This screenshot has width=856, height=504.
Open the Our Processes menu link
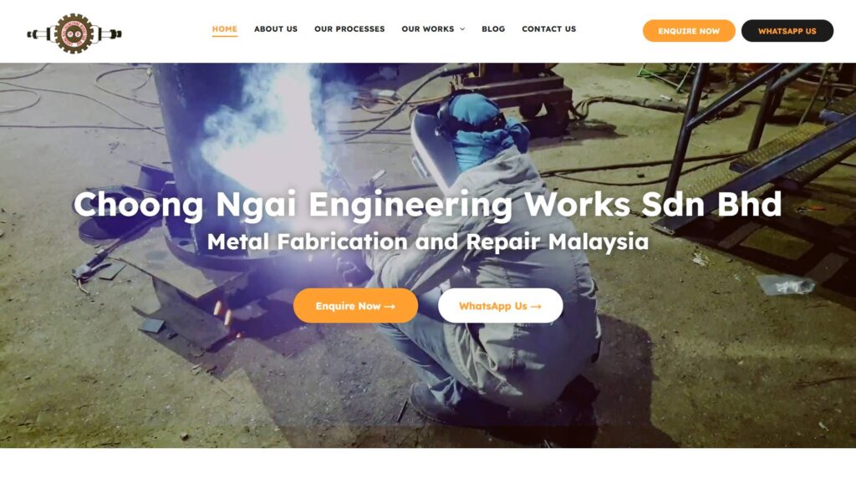coord(349,29)
